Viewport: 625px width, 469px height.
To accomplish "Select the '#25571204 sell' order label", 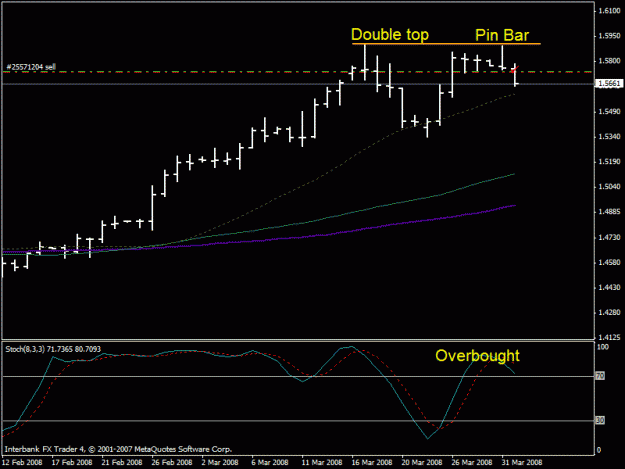I will coord(31,67).
